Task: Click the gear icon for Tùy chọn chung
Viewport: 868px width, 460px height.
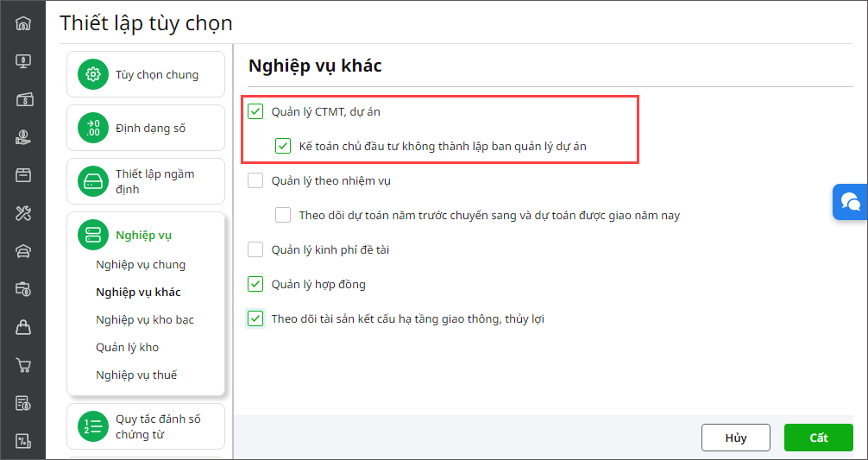Action: point(93,74)
